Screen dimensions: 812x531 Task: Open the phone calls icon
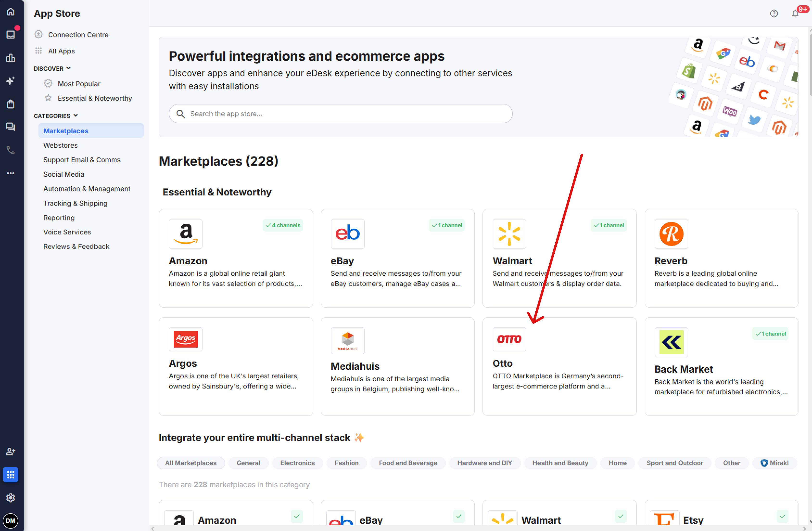(x=11, y=150)
